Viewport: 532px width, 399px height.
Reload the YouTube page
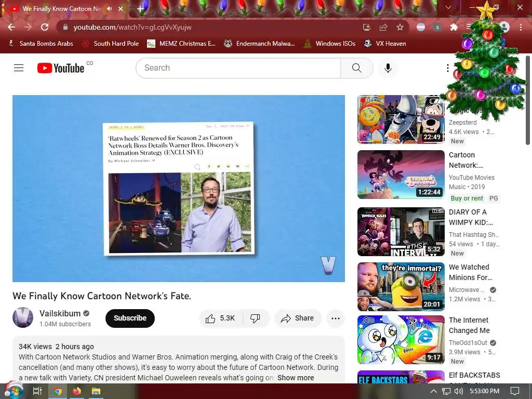click(x=45, y=27)
